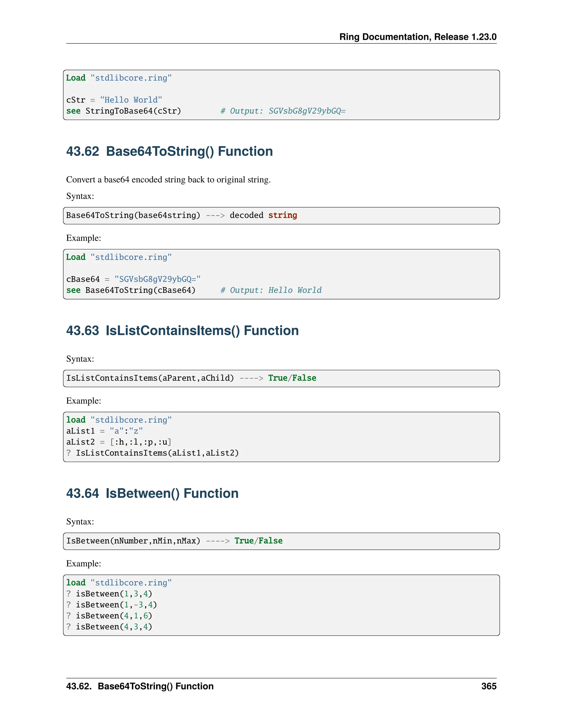Click the line 'cStr = "Hello World"'
The height and width of the screenshot is (728, 563).
114,100
